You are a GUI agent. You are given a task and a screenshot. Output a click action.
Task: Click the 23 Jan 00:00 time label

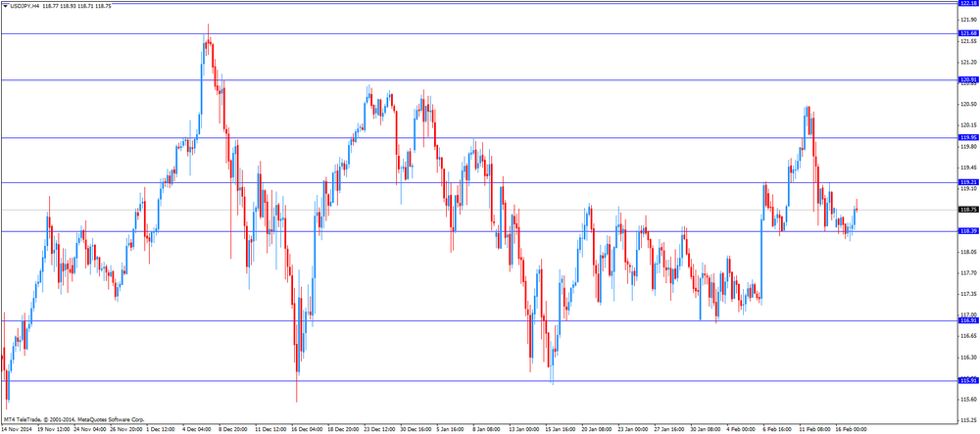[x=634, y=430]
